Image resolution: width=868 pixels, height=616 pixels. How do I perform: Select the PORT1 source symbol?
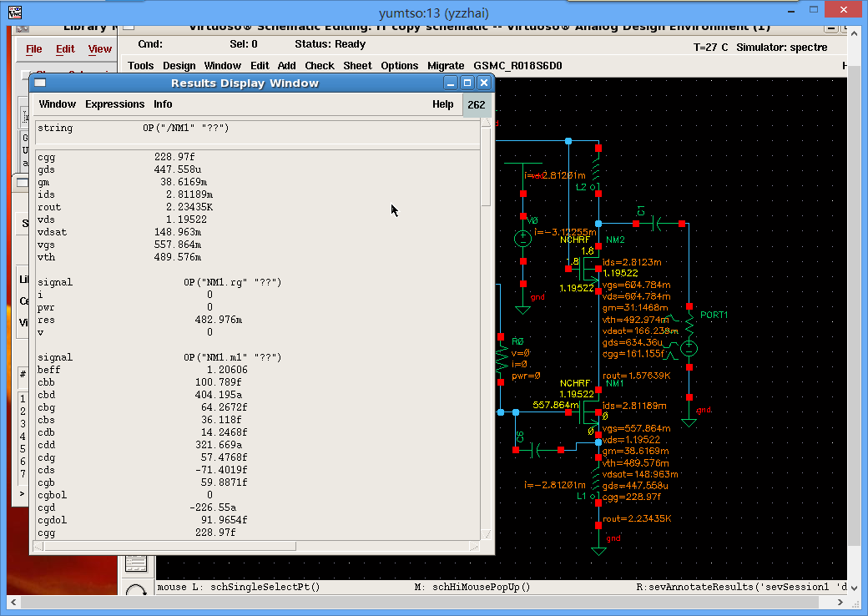pos(689,349)
